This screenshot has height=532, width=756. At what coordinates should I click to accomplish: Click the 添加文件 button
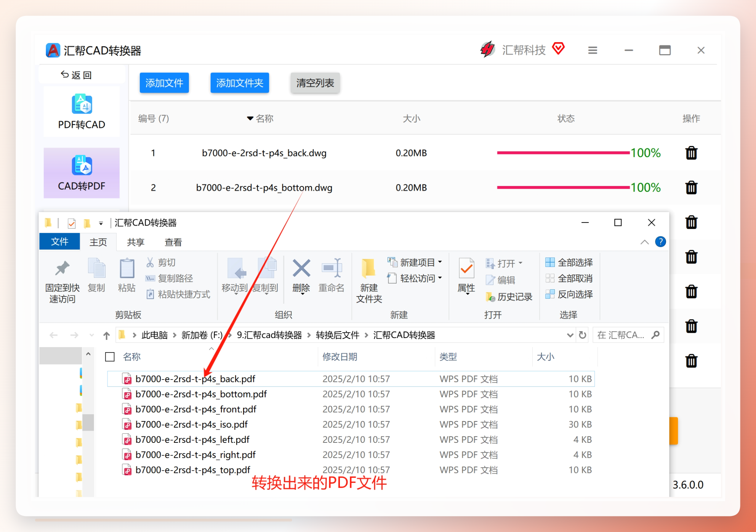(x=164, y=83)
